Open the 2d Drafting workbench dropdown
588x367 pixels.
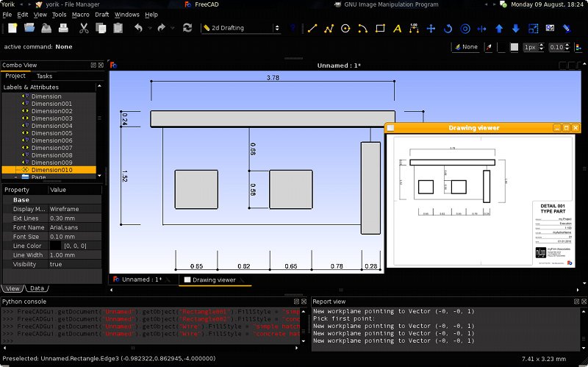coord(239,29)
